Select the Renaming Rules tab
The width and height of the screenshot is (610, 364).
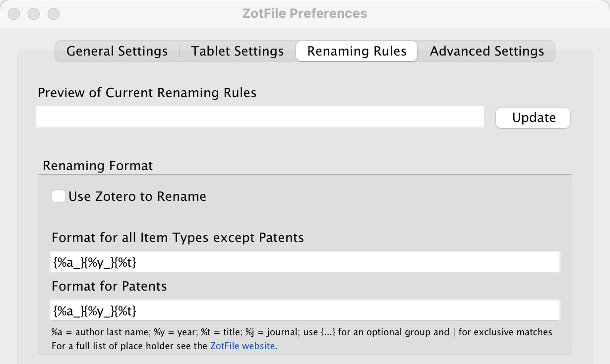point(357,52)
